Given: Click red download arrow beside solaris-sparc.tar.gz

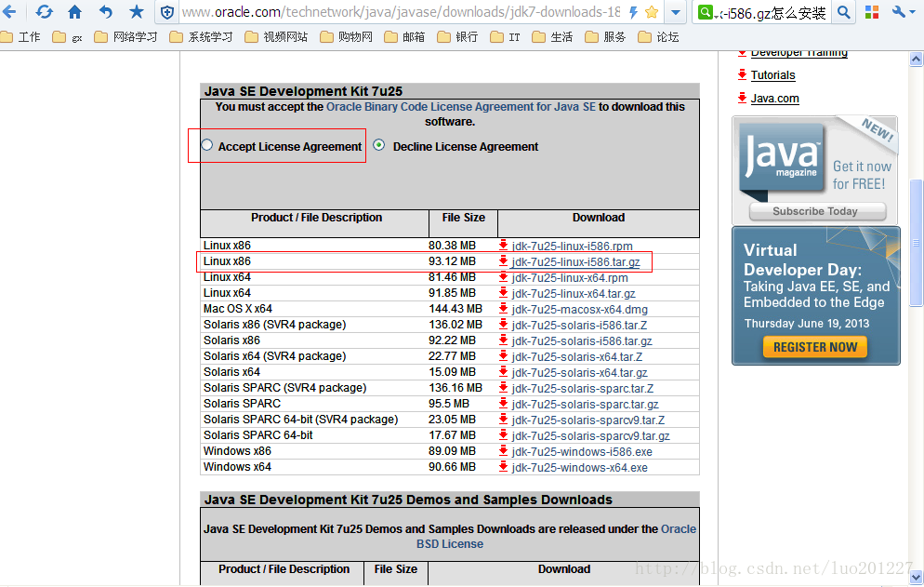Looking at the screenshot, I should (x=503, y=404).
